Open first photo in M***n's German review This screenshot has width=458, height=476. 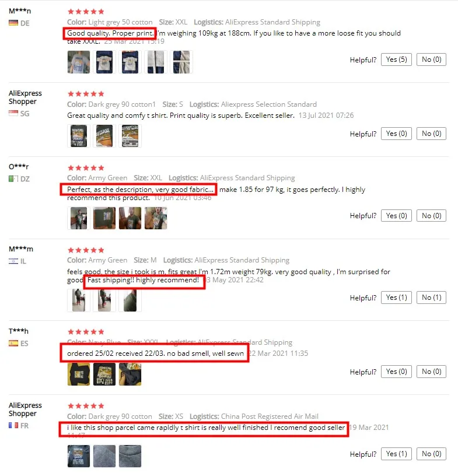(79, 62)
